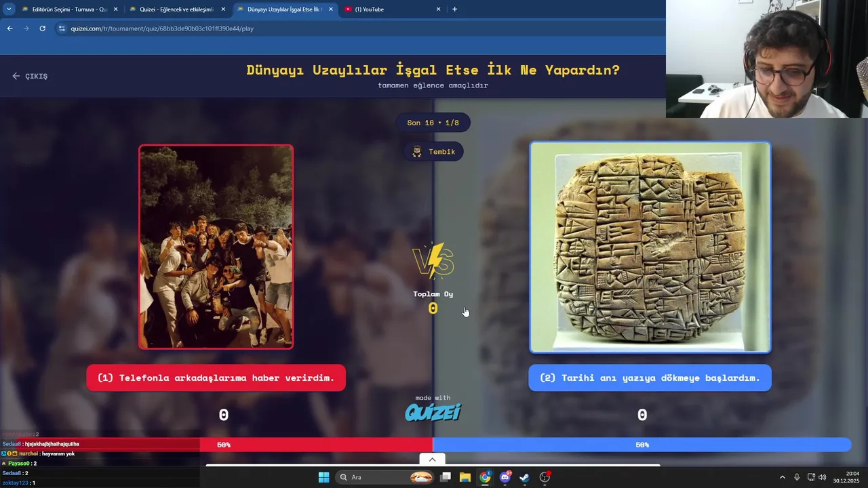Click the Tembik player badge
Viewport: 868px width, 488px height.
point(433,152)
